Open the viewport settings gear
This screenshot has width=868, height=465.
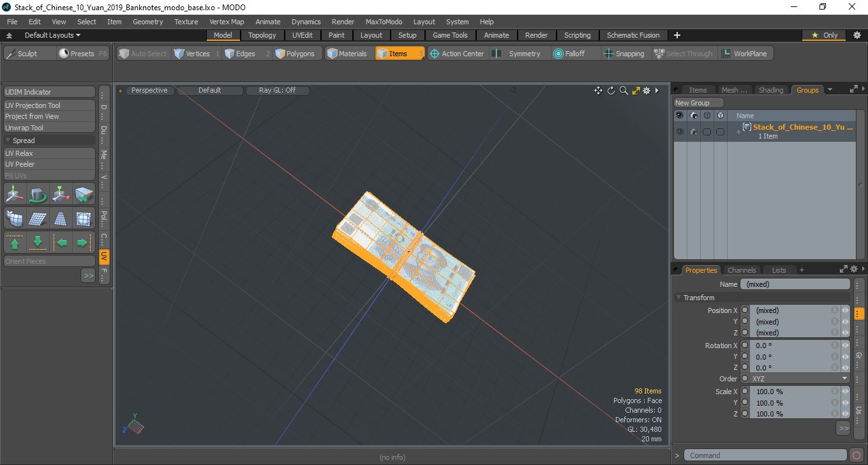pyautogui.click(x=647, y=91)
